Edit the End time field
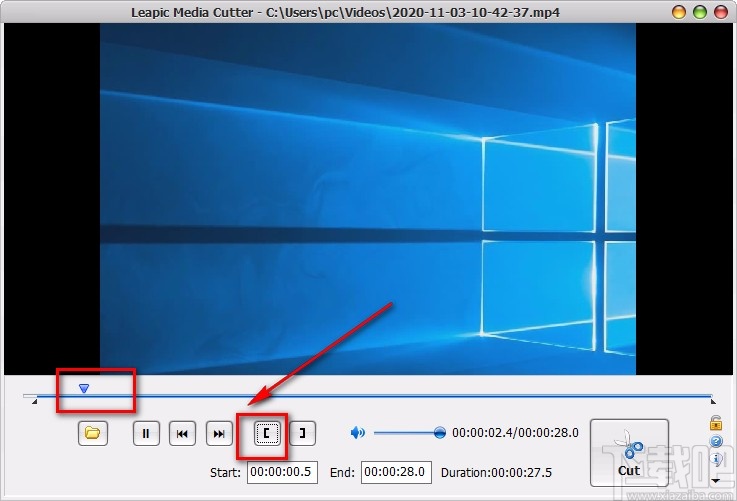The image size is (737, 501). pyautogui.click(x=396, y=472)
